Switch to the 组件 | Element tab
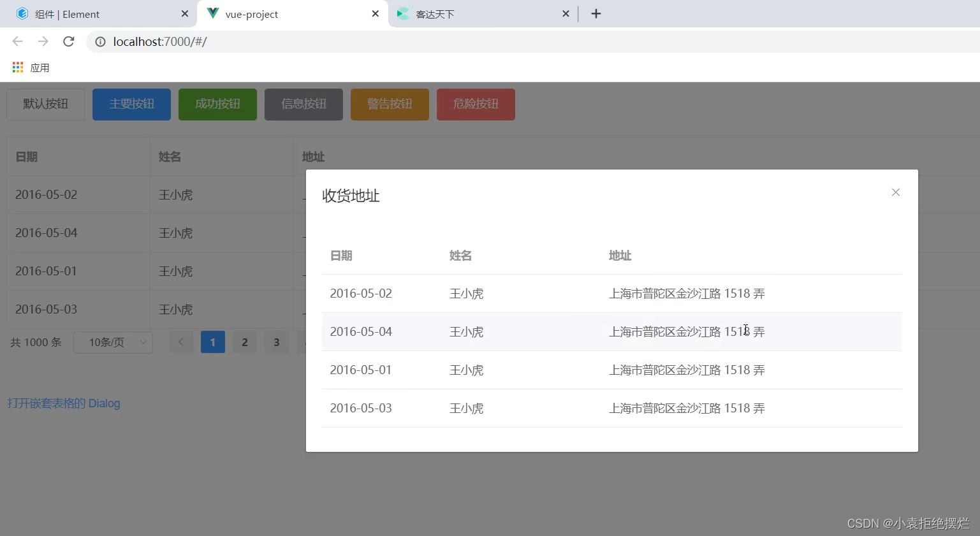Image resolution: width=980 pixels, height=536 pixels. (x=99, y=13)
